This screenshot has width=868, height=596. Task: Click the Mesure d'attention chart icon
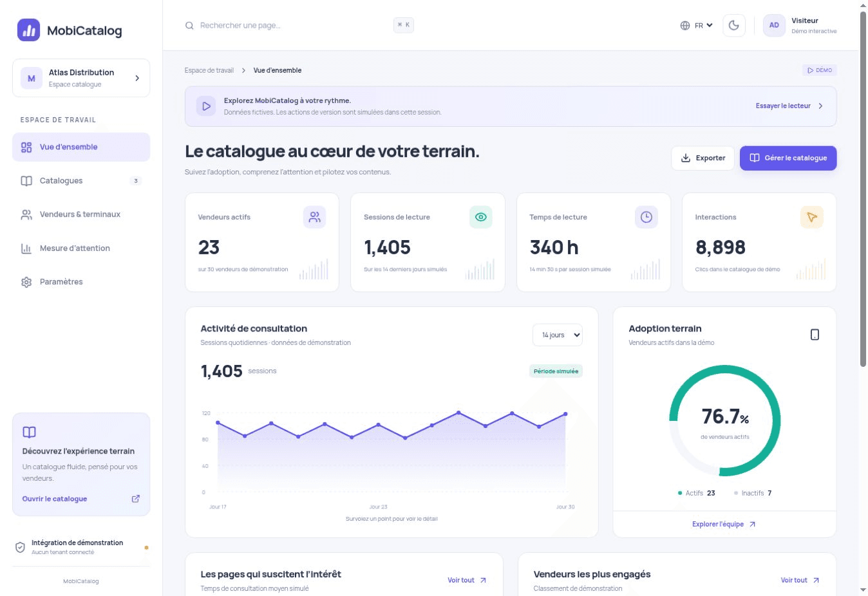pos(26,248)
